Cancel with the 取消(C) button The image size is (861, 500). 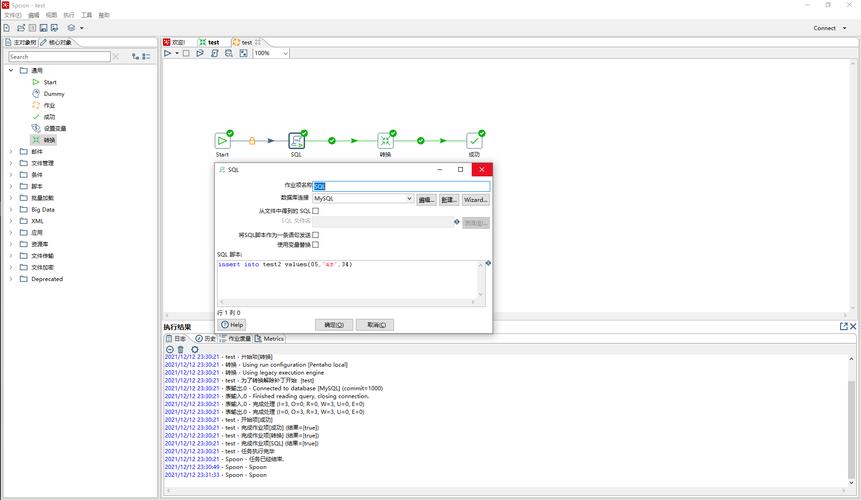pos(375,325)
